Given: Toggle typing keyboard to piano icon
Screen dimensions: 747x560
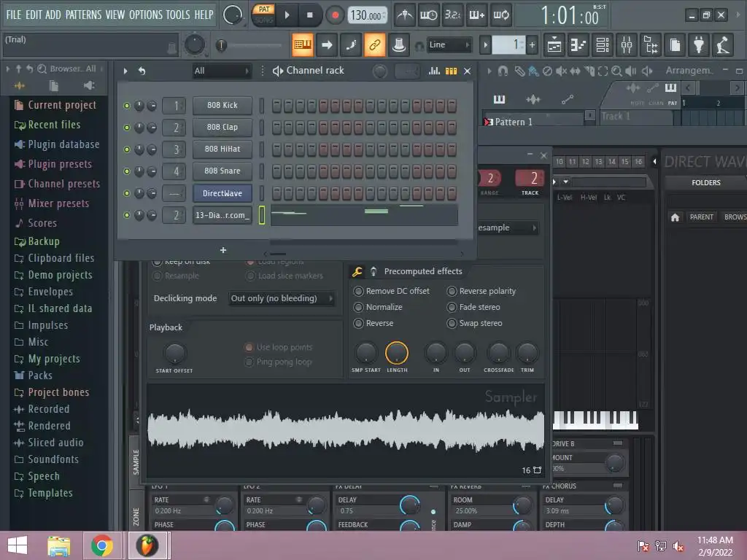Looking at the screenshot, I should pyautogui.click(x=303, y=44).
